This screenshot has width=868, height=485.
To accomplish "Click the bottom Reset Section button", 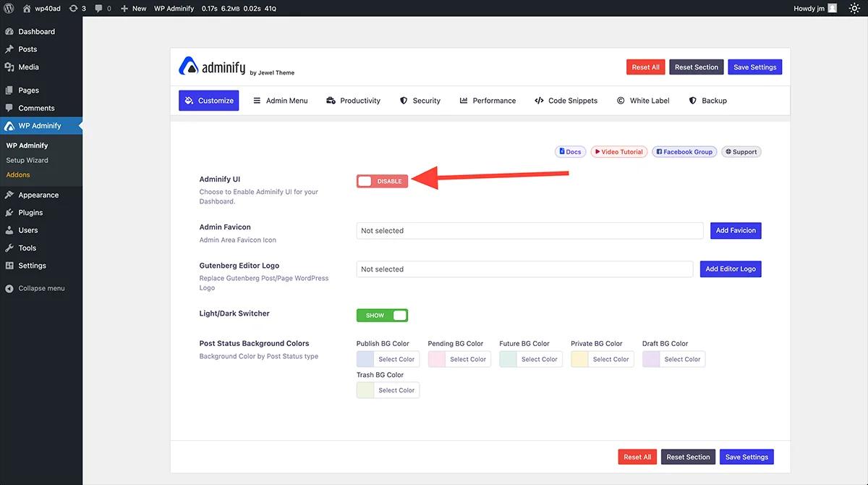I will (x=688, y=457).
